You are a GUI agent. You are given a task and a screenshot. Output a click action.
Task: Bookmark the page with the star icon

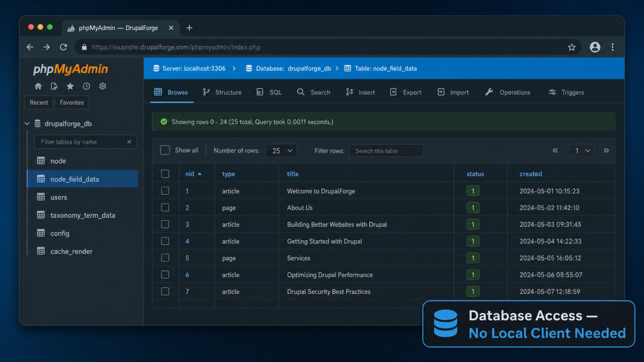[572, 47]
